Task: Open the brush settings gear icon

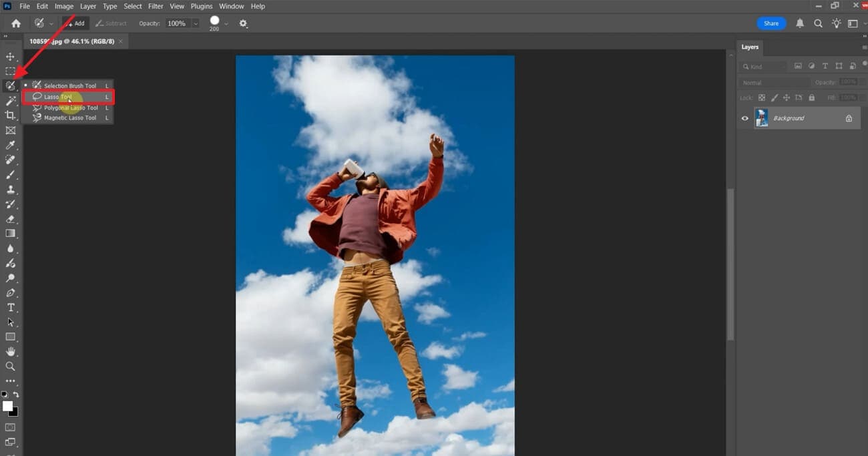Action: click(243, 23)
